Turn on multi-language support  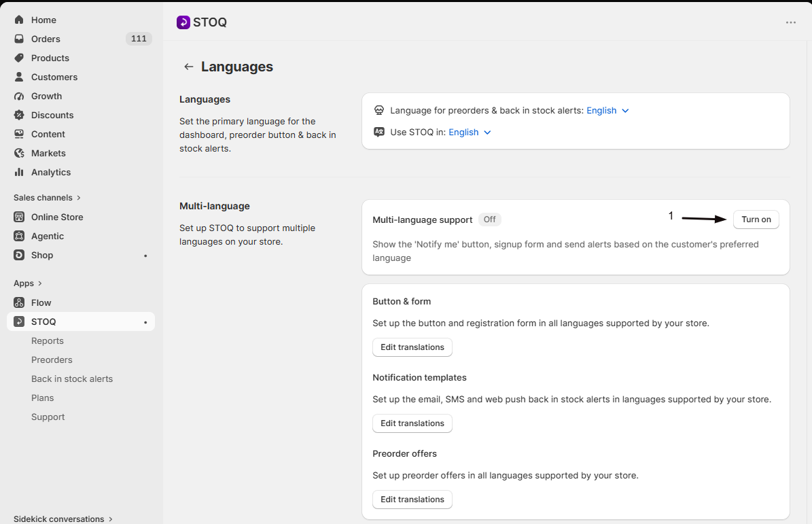point(756,220)
